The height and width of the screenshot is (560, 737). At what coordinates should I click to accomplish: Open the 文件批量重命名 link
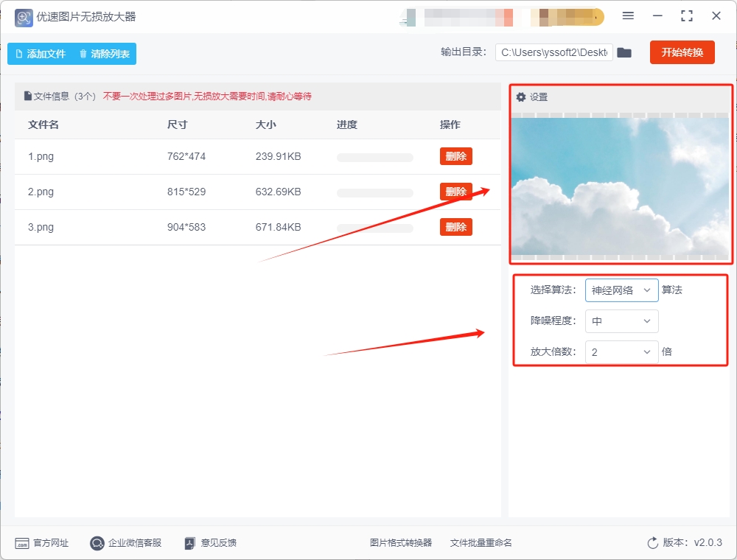pos(480,542)
